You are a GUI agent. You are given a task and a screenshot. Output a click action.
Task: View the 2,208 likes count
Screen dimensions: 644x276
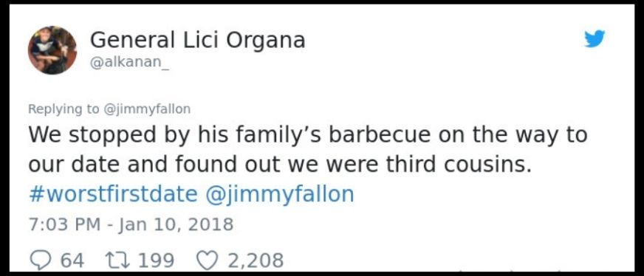[255, 260]
